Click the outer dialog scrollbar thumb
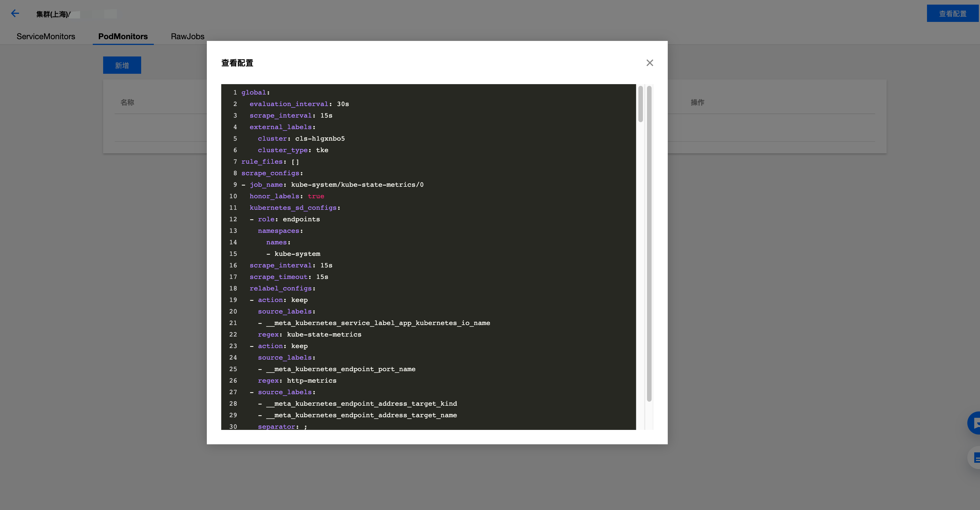980x510 pixels. (649, 243)
